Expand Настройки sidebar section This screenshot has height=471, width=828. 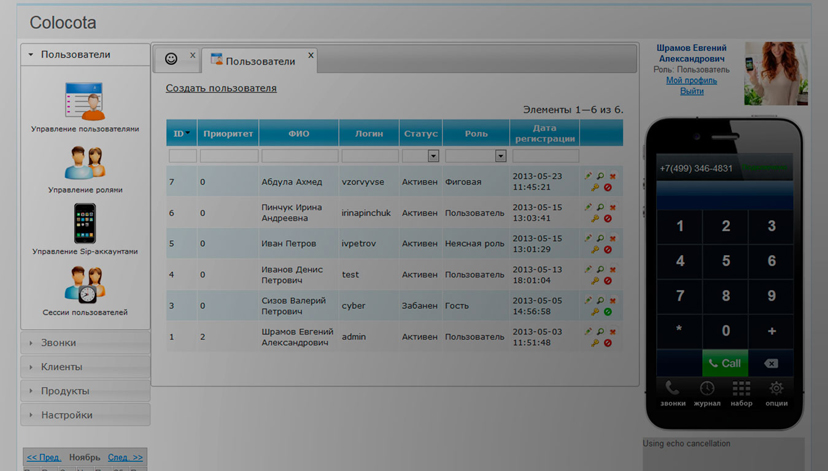[85, 415]
